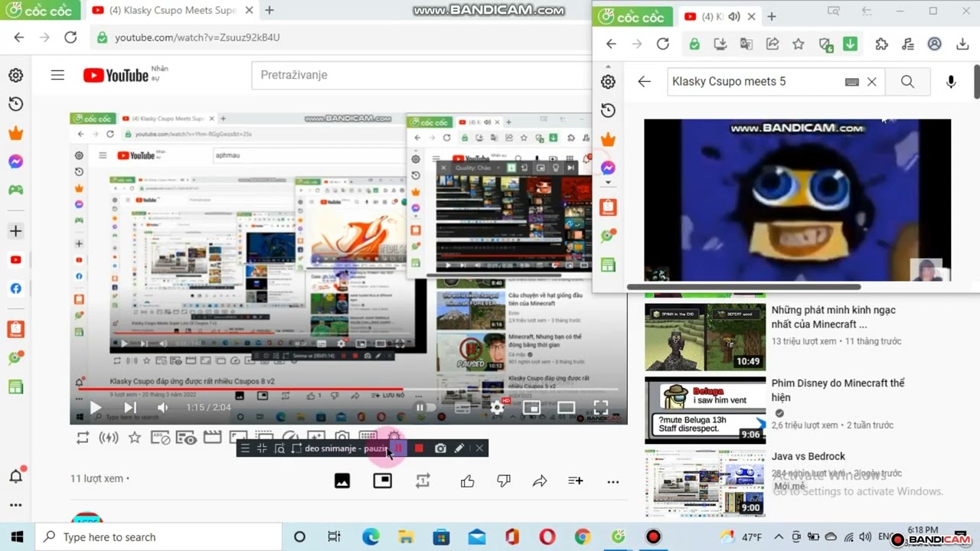Select the Bandicam drawing pencil tool

point(459,448)
